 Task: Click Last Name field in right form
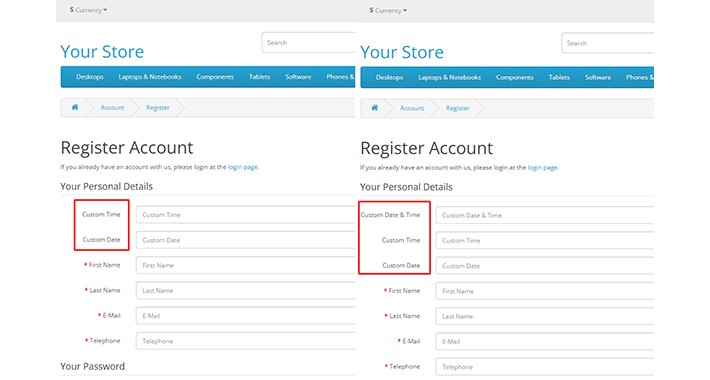click(x=545, y=317)
